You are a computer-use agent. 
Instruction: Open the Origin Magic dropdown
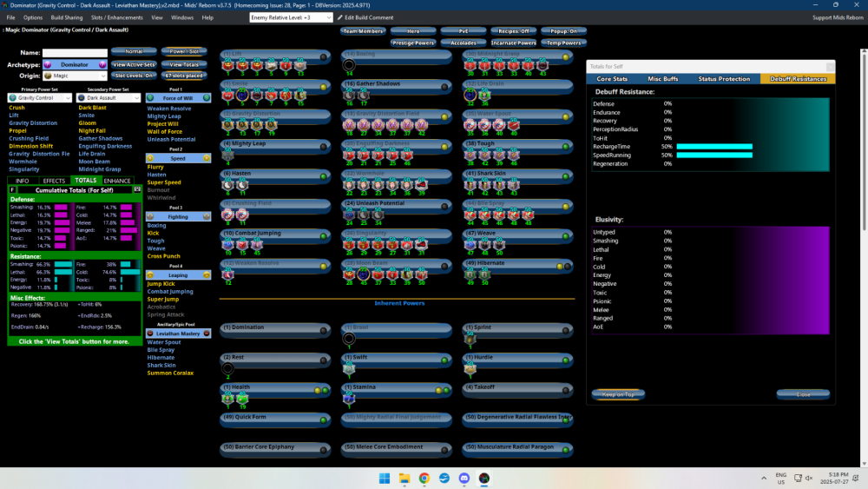click(75, 76)
